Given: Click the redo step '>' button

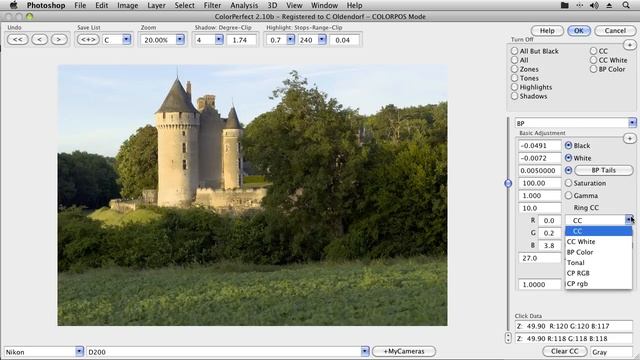Looking at the screenshot, I should (59, 40).
